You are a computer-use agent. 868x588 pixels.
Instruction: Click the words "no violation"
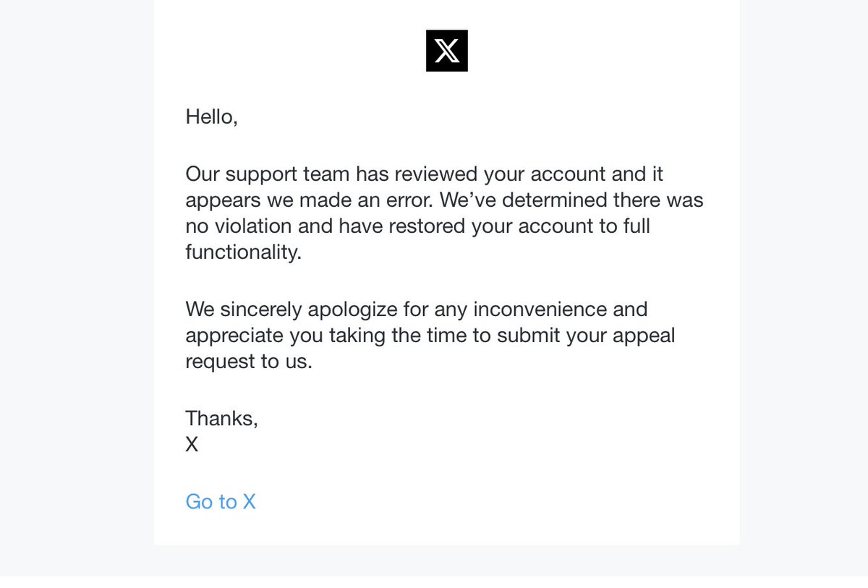pos(239,226)
